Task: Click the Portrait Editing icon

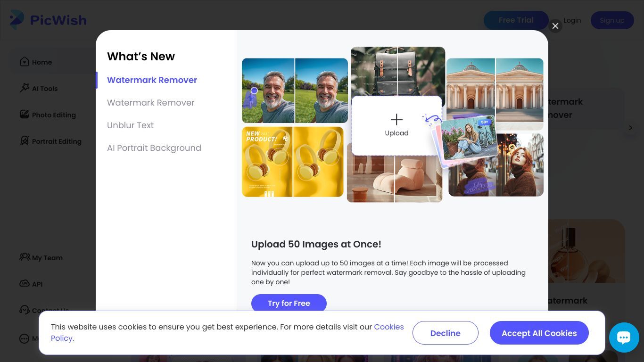Action: tap(25, 141)
